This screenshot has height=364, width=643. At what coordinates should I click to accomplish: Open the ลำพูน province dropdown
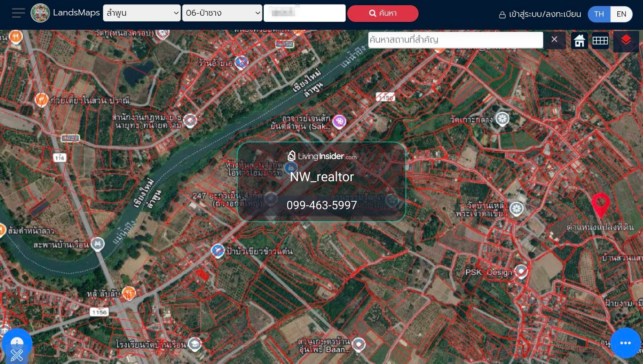click(x=142, y=13)
